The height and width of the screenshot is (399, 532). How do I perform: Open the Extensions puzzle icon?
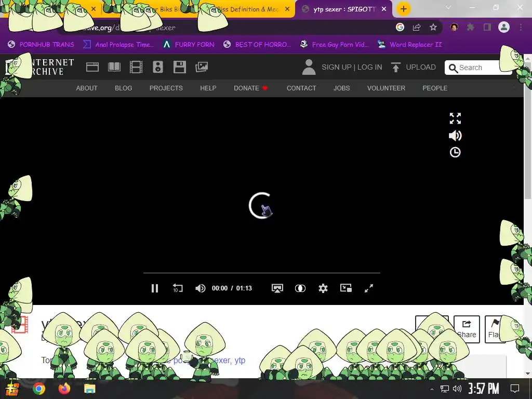coord(471,27)
